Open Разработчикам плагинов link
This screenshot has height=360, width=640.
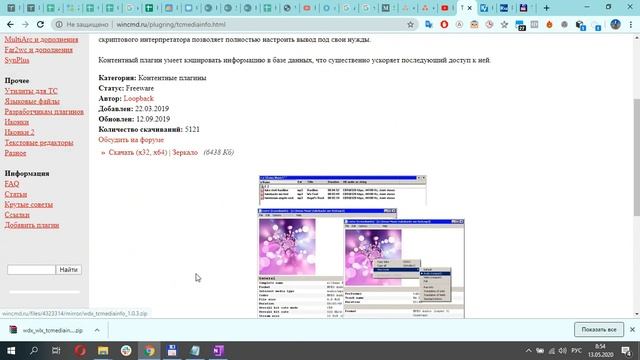pyautogui.click(x=44, y=111)
